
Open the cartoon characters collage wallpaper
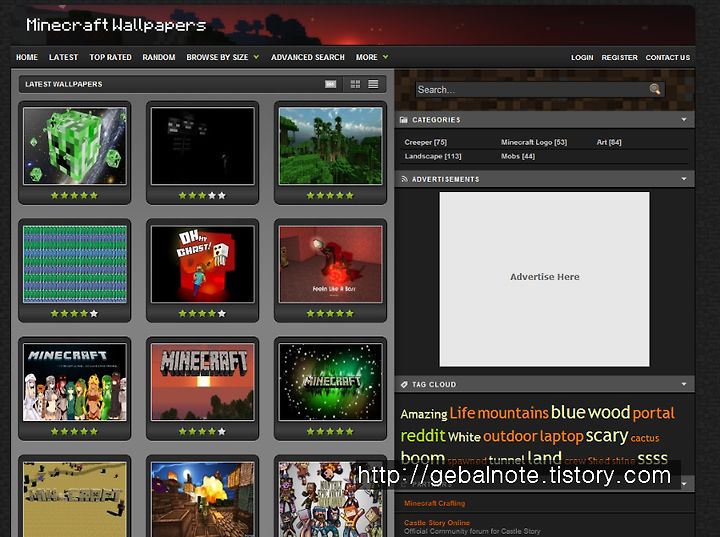pos(330,499)
